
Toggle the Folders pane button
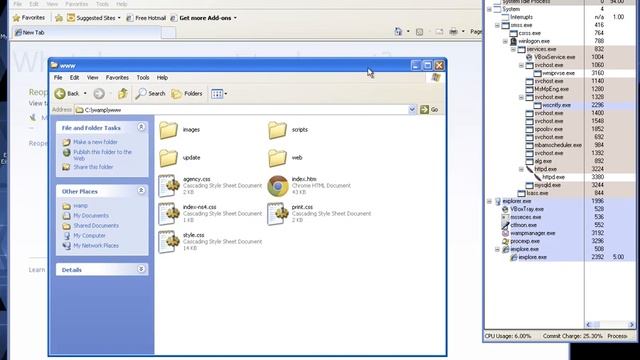click(187, 93)
